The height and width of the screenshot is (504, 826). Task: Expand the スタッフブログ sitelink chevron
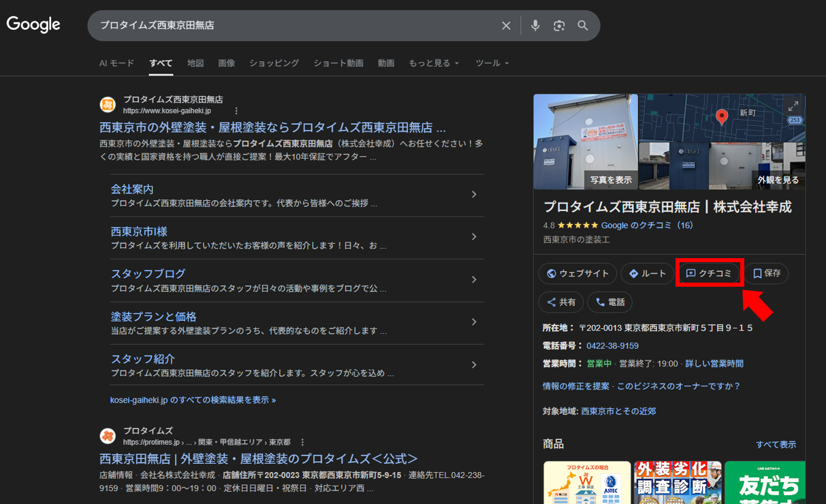point(474,280)
